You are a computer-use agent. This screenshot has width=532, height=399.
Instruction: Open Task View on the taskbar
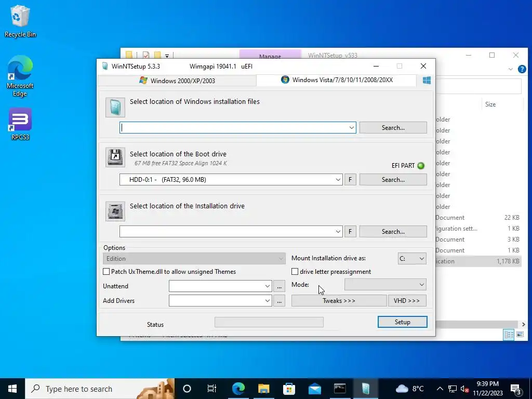pyautogui.click(x=212, y=389)
